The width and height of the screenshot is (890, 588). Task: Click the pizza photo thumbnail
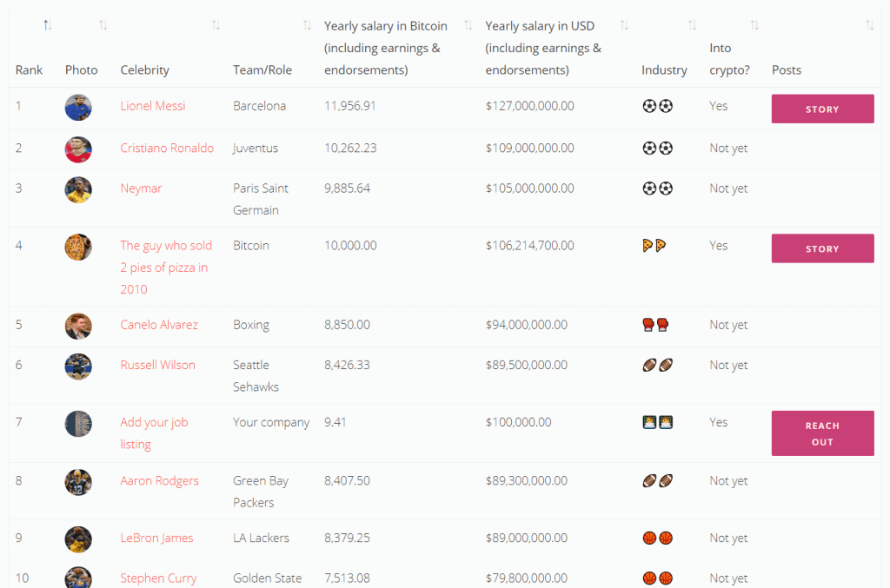(x=78, y=248)
